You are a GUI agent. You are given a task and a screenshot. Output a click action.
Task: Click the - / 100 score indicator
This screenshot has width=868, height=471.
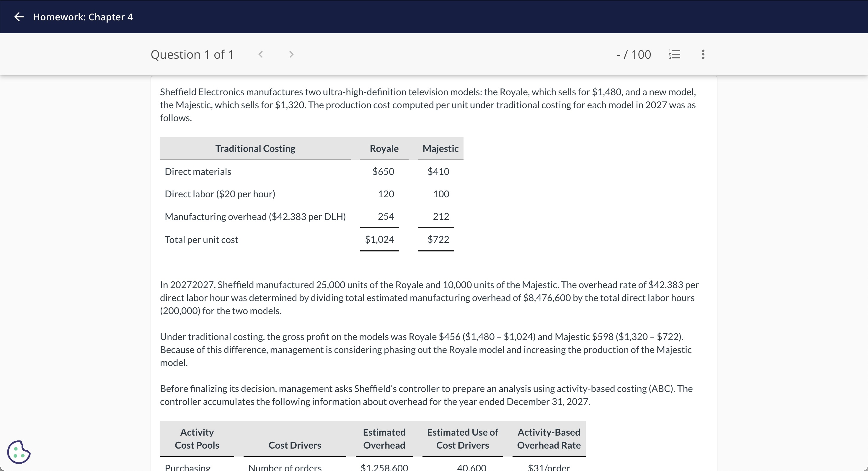[634, 54]
